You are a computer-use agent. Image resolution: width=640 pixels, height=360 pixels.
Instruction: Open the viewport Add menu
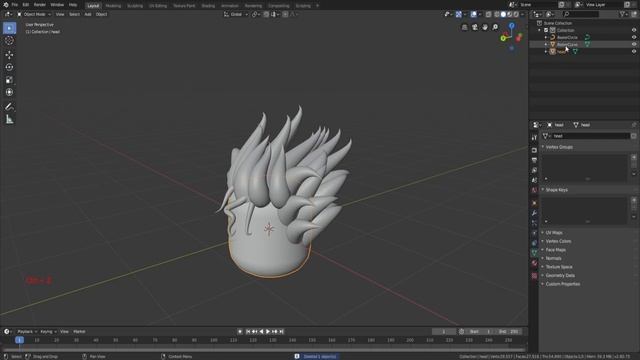click(x=88, y=14)
